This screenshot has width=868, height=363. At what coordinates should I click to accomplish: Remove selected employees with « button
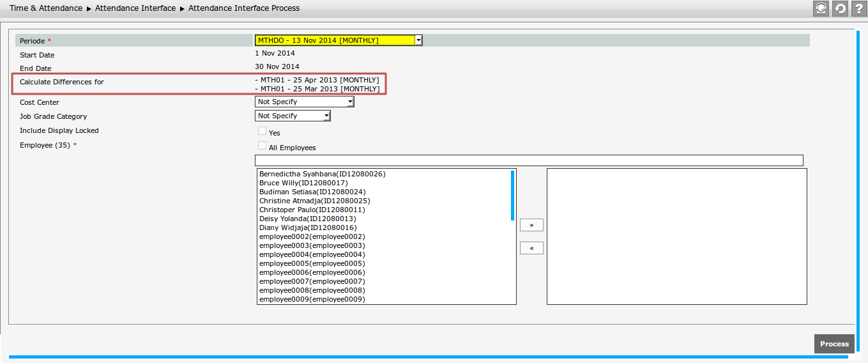(x=531, y=248)
